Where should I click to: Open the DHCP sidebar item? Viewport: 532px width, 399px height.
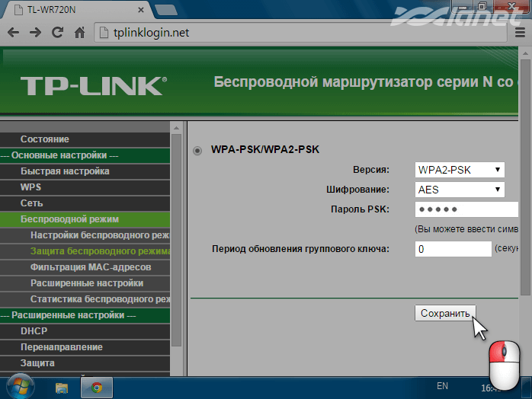click(x=85, y=331)
